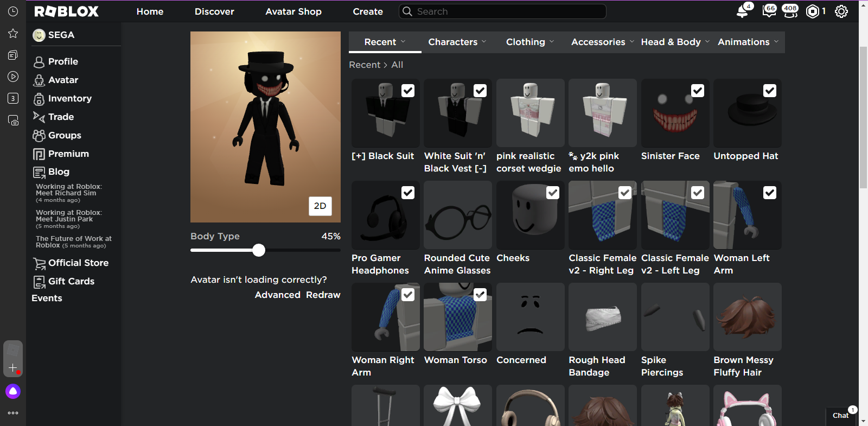
Task: Select the Spike Piercings thumbnail
Action: click(x=675, y=317)
